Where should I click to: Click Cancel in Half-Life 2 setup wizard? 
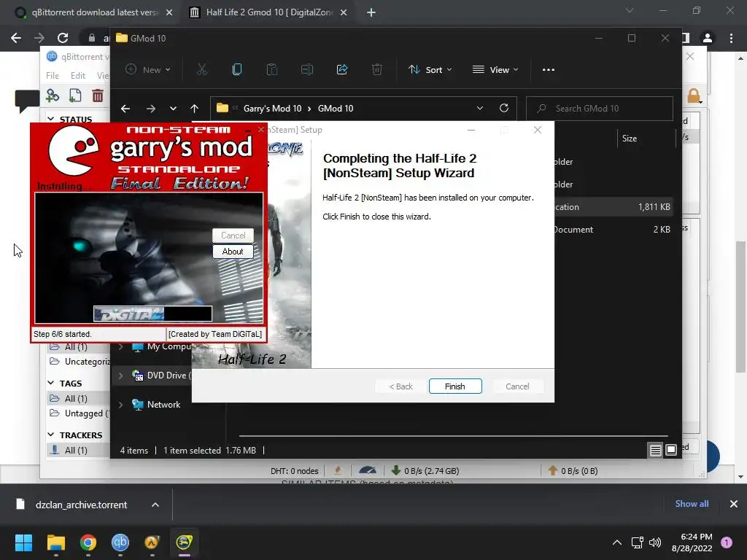coord(517,386)
